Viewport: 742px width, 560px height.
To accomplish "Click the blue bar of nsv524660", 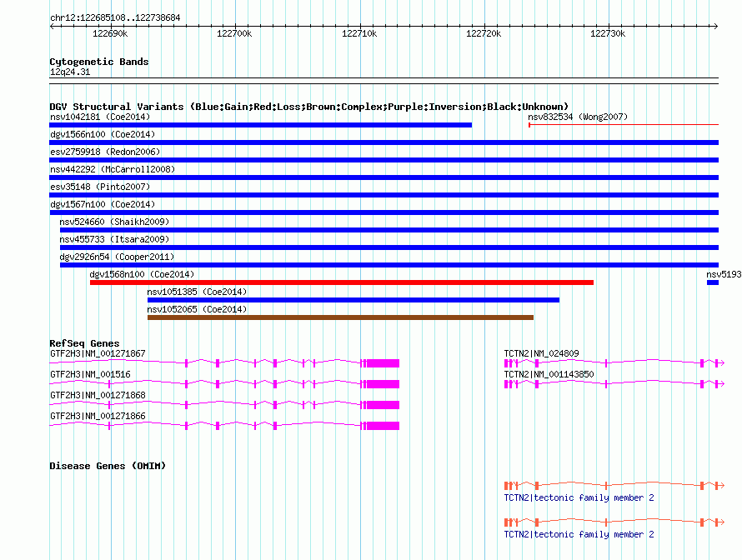I will [389, 230].
